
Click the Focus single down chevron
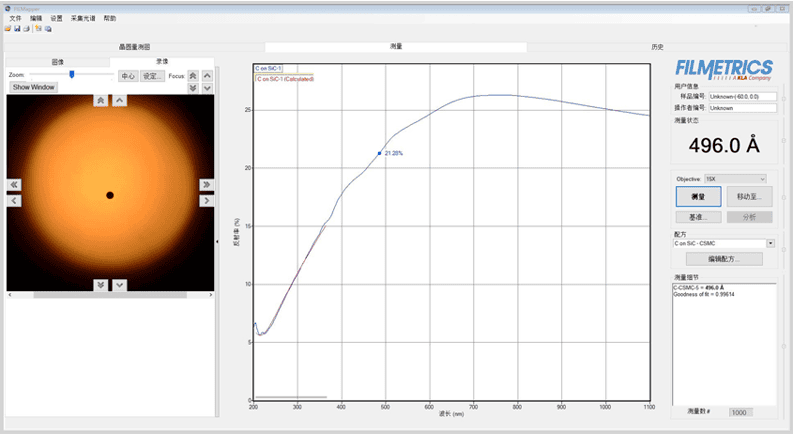(207, 88)
